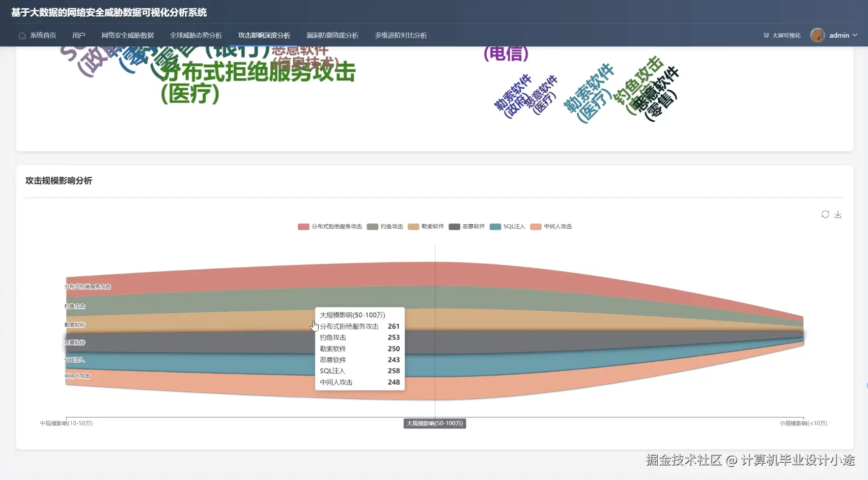
Task: Expand the admin account dropdown arrow
Action: tap(855, 35)
